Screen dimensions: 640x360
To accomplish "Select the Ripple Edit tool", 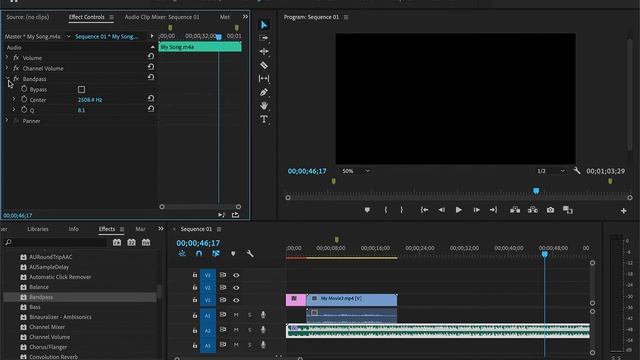I will (264, 51).
